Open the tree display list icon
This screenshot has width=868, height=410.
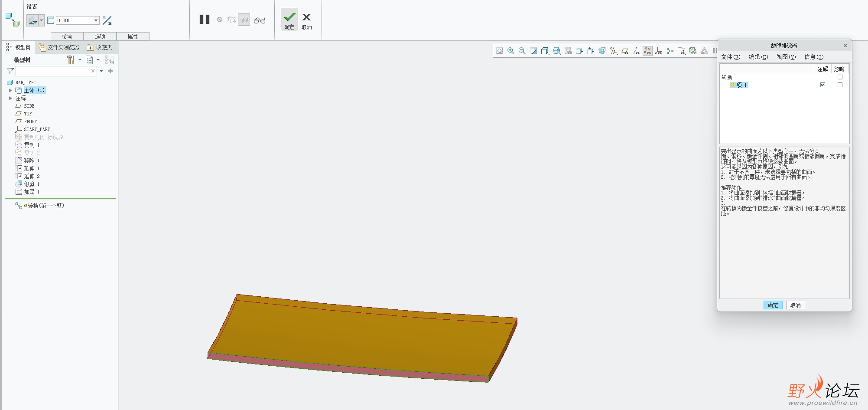[x=89, y=60]
